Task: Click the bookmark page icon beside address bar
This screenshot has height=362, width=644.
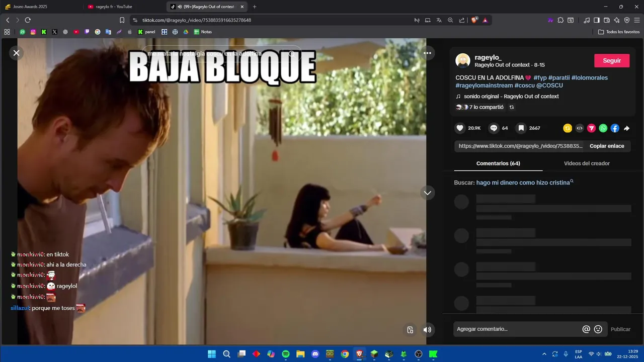Action: (x=122, y=20)
